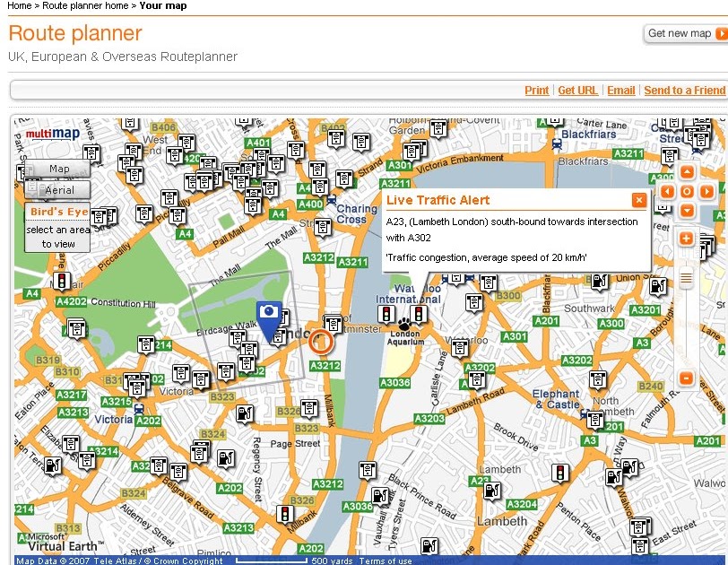Select Bird's Eye view option
Screen dimensions: 728x565
[57, 228]
